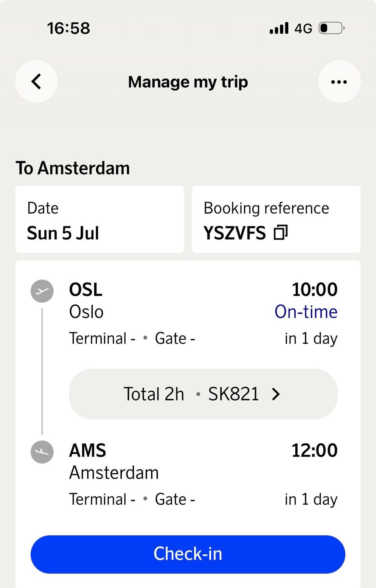The width and height of the screenshot is (376, 588).
Task: Tap the departure airplane icon next to OSL
Action: [42, 291]
